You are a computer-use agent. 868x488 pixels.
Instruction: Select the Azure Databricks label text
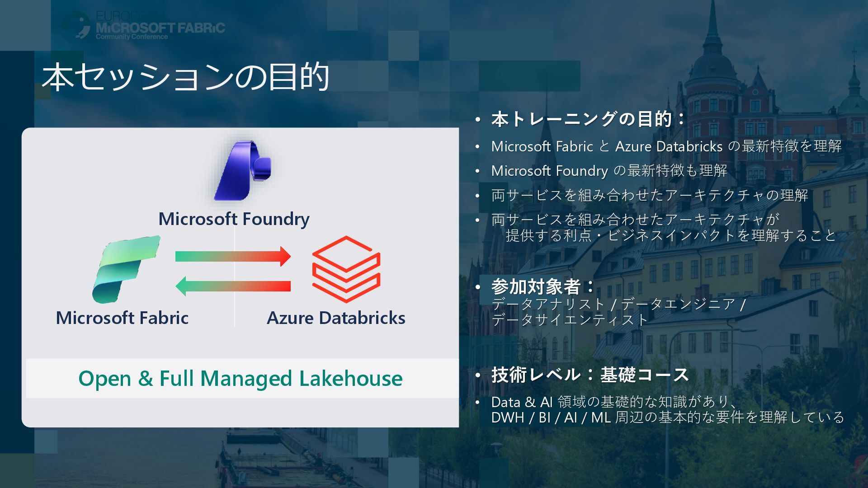(x=335, y=318)
